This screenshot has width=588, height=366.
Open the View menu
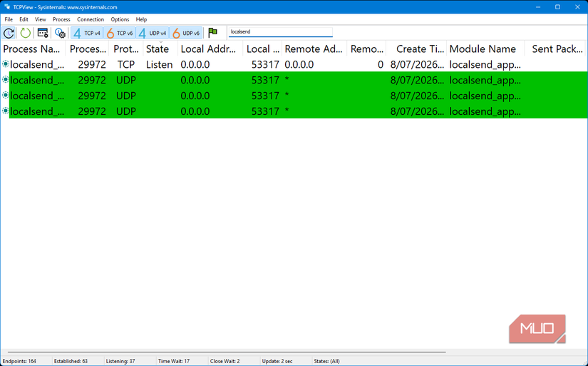[41, 19]
